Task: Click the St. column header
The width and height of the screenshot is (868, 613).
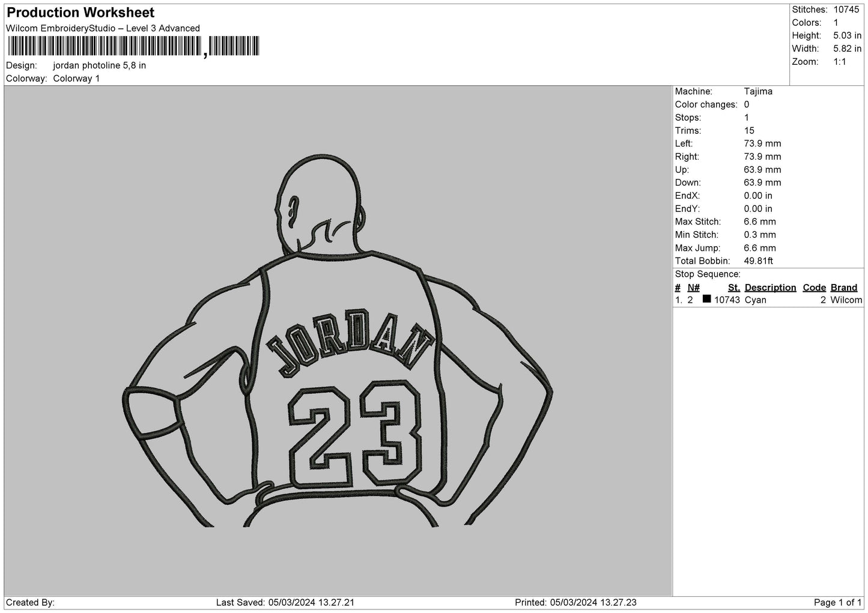Action: click(x=733, y=288)
